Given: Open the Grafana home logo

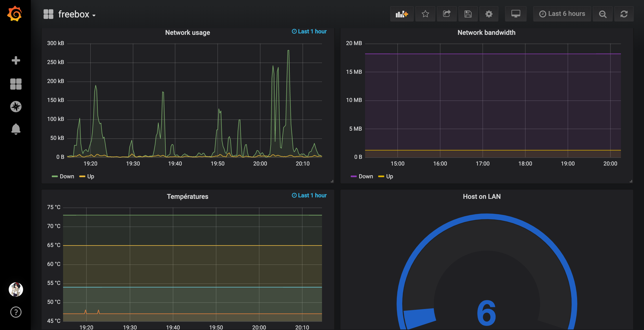Looking at the screenshot, I should pos(15,14).
